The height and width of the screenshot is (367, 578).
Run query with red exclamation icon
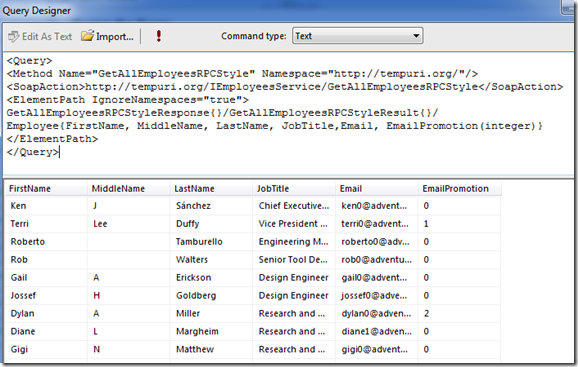[x=159, y=36]
